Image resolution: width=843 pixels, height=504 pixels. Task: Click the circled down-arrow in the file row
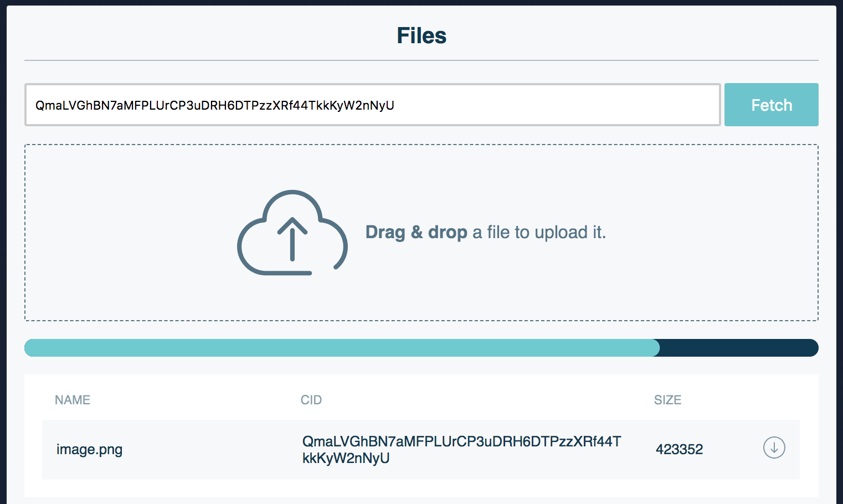(774, 449)
